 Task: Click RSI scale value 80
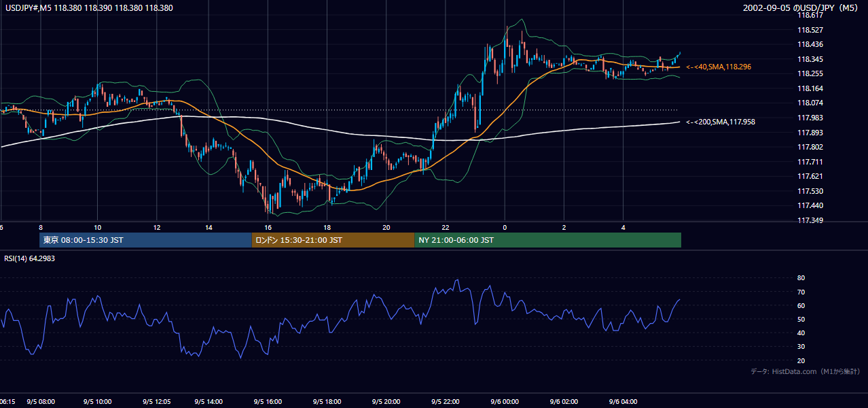point(801,278)
